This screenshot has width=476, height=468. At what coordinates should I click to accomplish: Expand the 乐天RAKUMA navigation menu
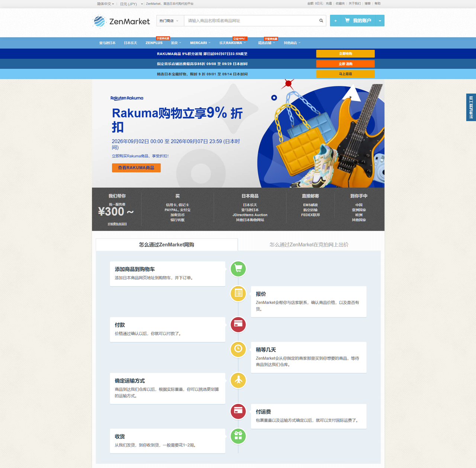[x=232, y=43]
